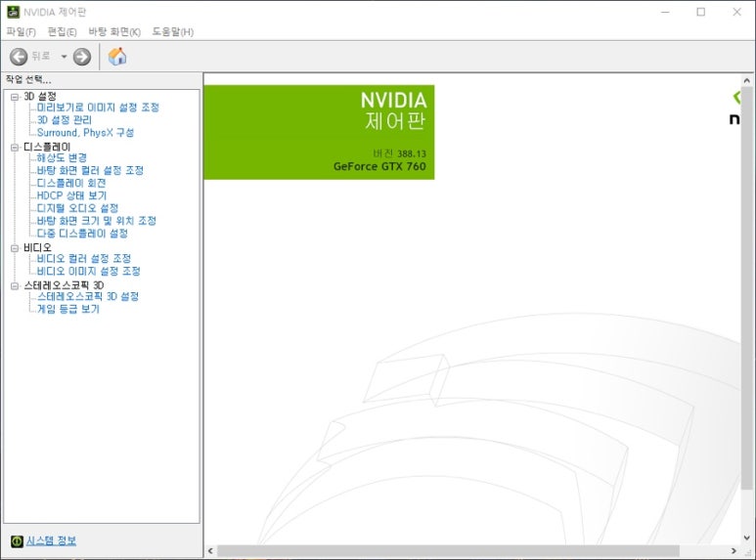Open 바탕 화면 컬러 설정 조정

(x=90, y=170)
